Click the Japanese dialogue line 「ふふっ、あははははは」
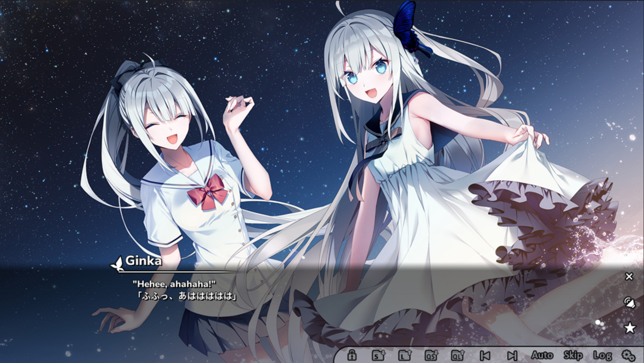 [186, 295]
